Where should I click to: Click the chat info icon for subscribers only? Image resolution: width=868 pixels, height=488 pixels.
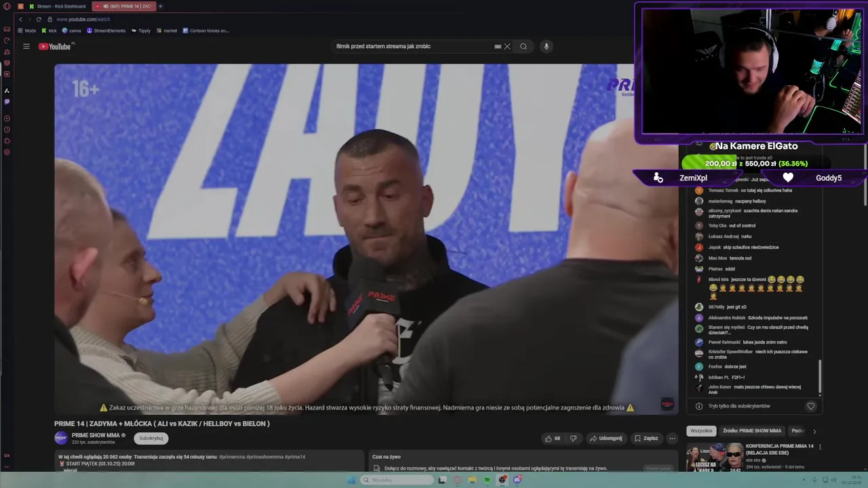click(x=698, y=406)
